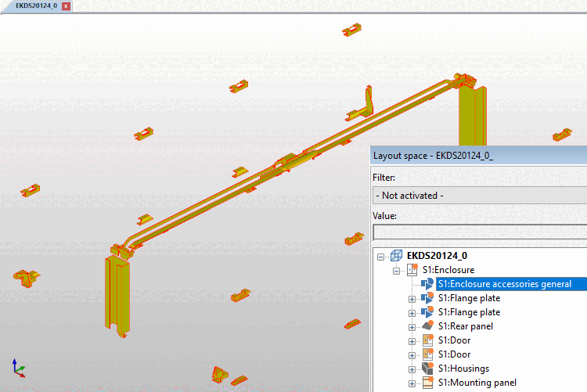
Task: Click the Layout space panel title bar
Action: (x=478, y=156)
